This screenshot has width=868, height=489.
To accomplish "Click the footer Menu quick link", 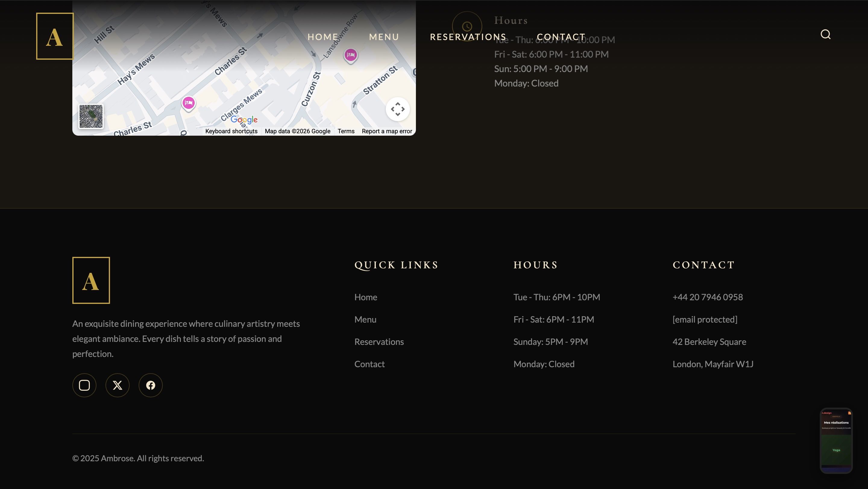I will (365, 320).
